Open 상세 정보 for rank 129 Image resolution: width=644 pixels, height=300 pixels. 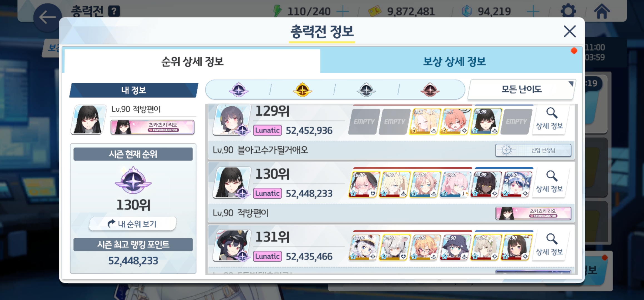550,119
